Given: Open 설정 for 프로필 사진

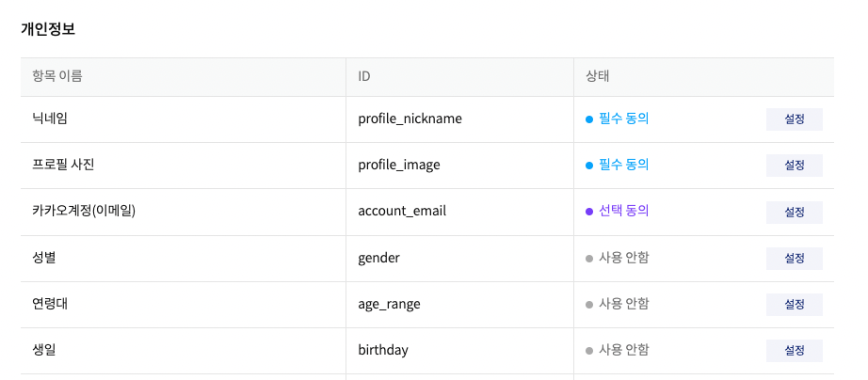Looking at the screenshot, I should click(x=794, y=166).
